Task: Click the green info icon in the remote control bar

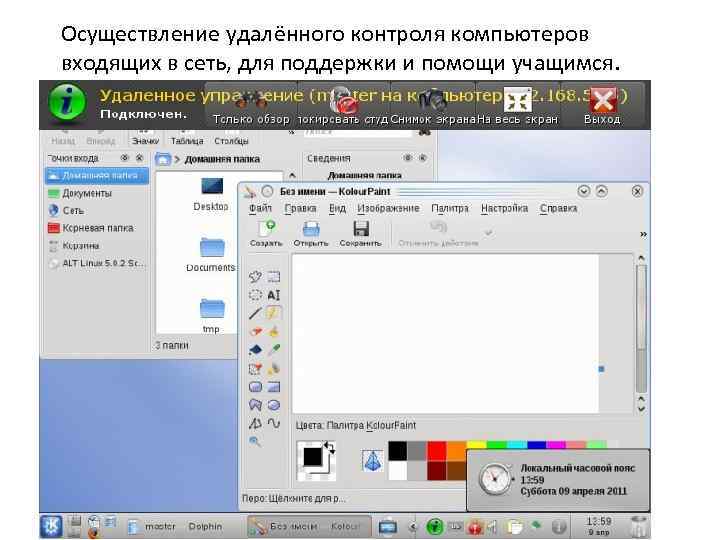Action: click(x=67, y=102)
